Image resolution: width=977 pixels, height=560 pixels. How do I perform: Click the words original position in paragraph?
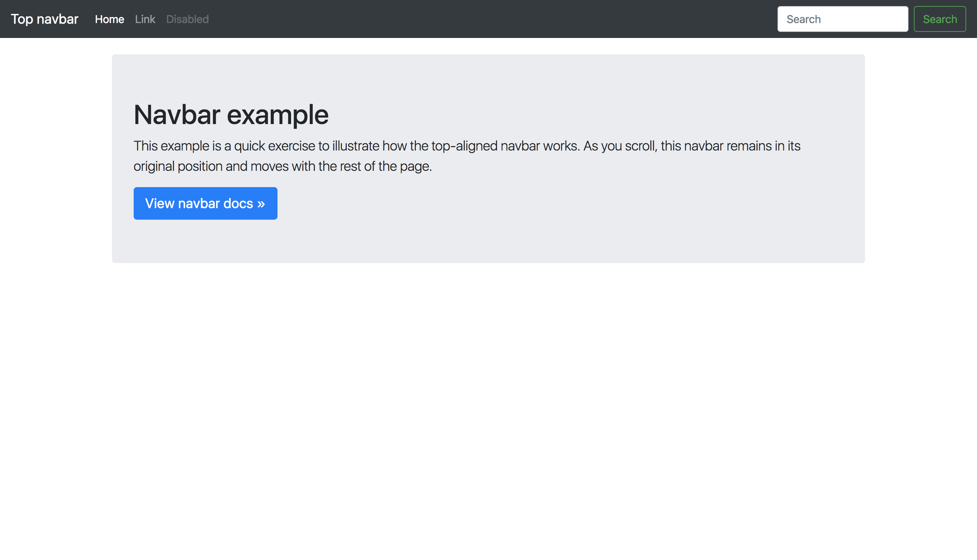[178, 166]
